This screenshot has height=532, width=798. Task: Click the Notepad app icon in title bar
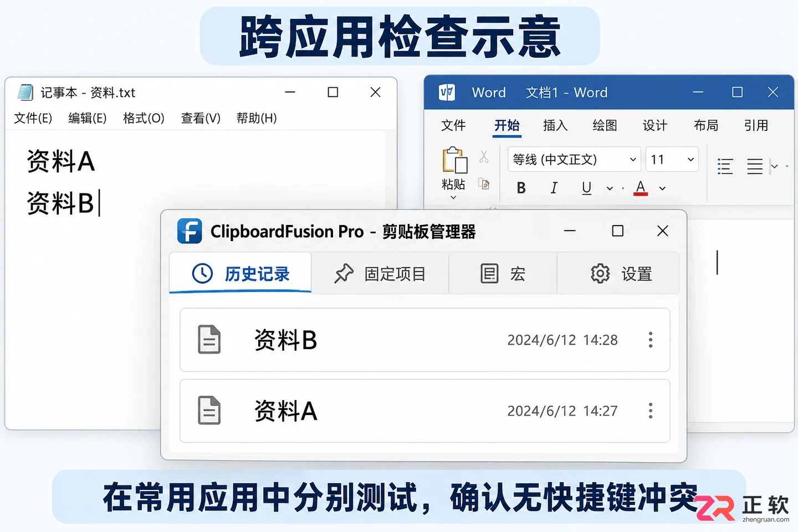25,92
